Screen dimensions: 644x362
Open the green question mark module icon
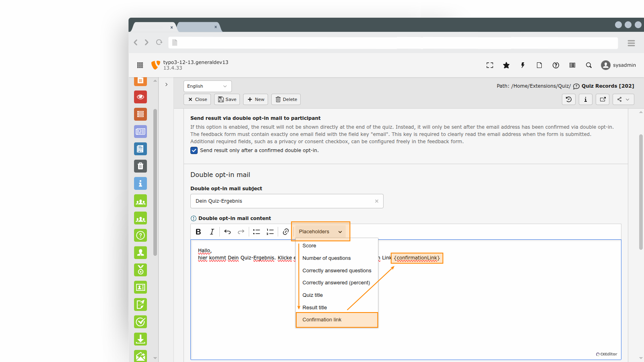click(x=140, y=235)
